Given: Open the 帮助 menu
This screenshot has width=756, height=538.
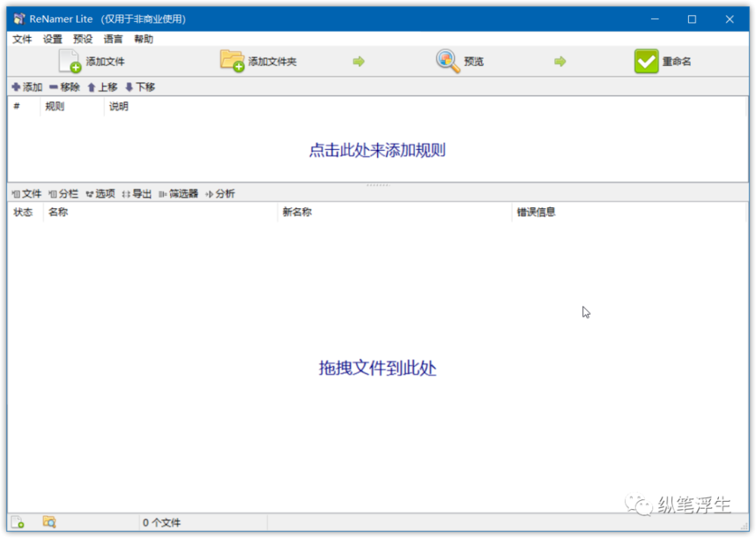Looking at the screenshot, I should click(x=144, y=39).
